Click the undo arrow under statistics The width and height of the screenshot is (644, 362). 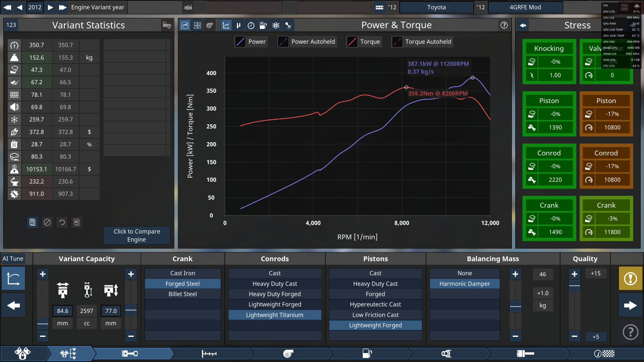coord(62,222)
